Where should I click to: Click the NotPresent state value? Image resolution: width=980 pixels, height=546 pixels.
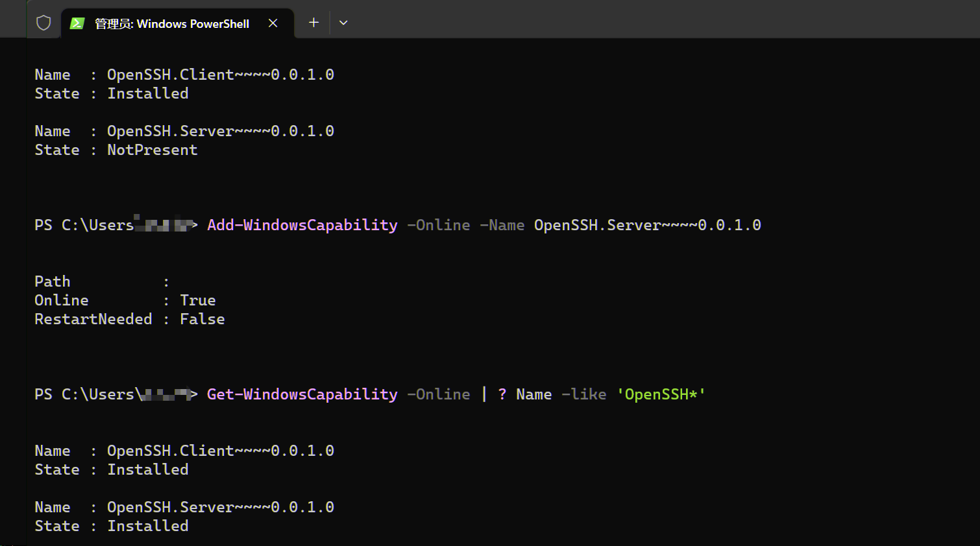point(153,150)
